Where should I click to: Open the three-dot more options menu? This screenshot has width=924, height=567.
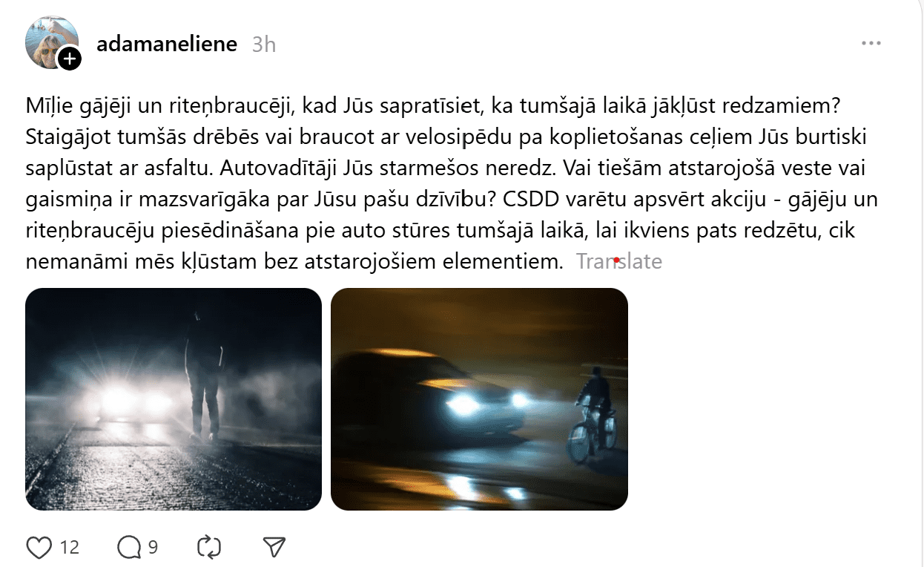click(x=871, y=44)
